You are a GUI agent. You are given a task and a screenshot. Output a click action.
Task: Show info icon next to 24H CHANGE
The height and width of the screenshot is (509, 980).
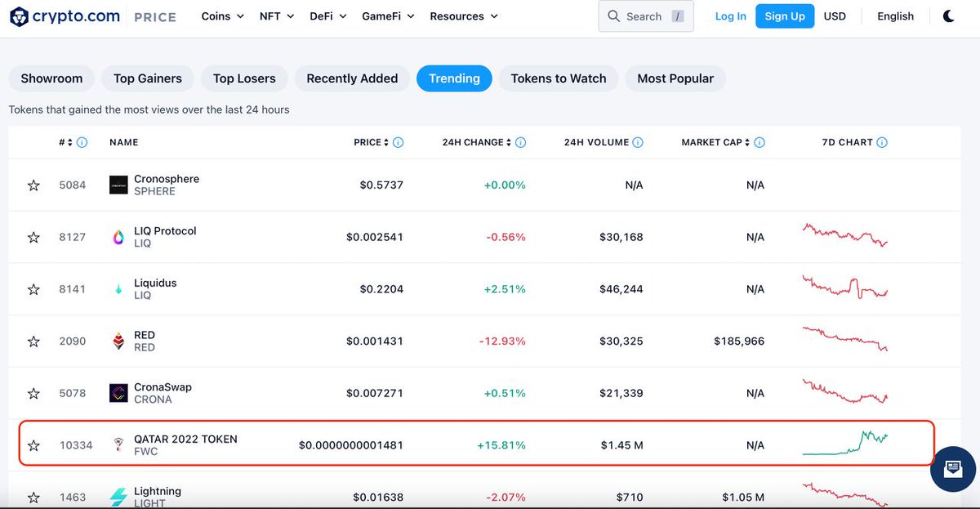(521, 142)
